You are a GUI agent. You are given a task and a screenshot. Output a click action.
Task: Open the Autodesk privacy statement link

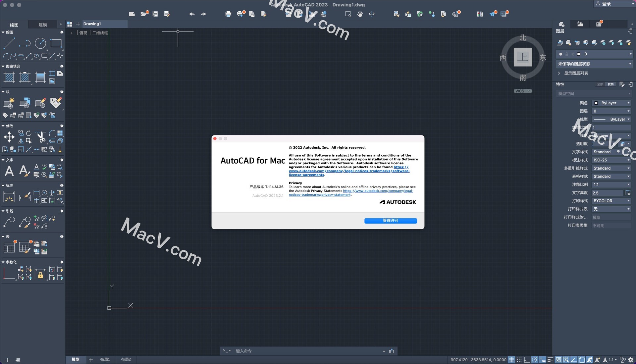351,193
